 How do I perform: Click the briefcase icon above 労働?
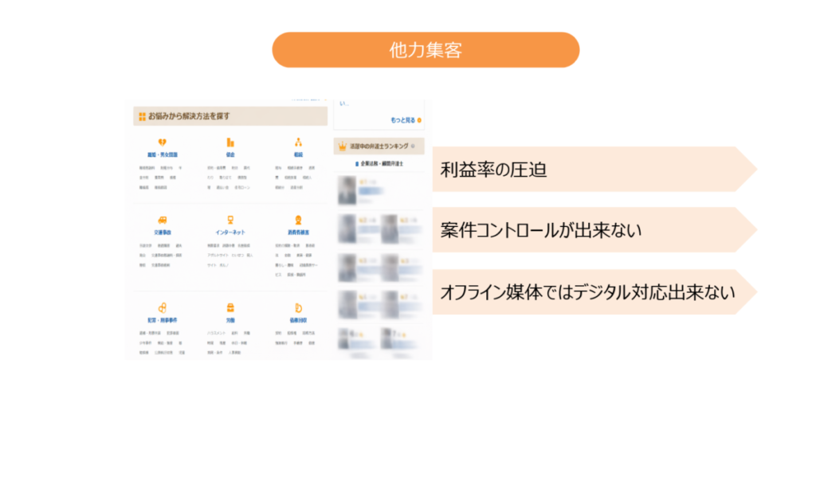[x=230, y=307]
